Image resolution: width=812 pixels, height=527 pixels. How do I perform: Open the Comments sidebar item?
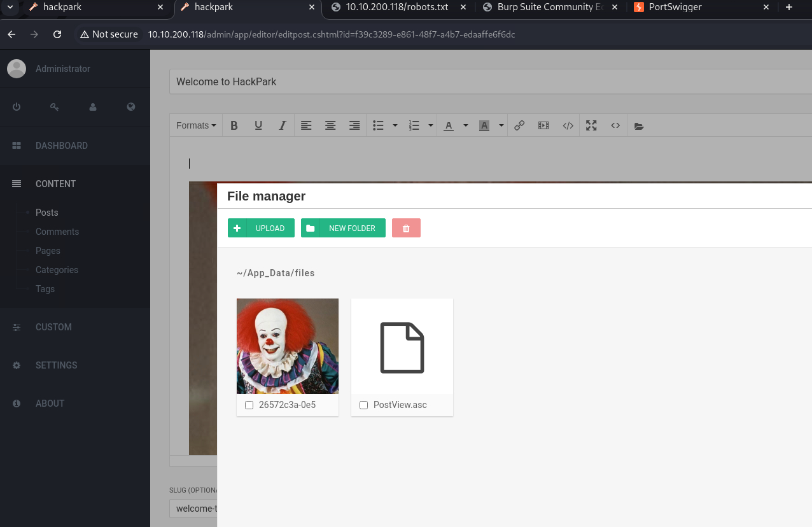pos(57,232)
